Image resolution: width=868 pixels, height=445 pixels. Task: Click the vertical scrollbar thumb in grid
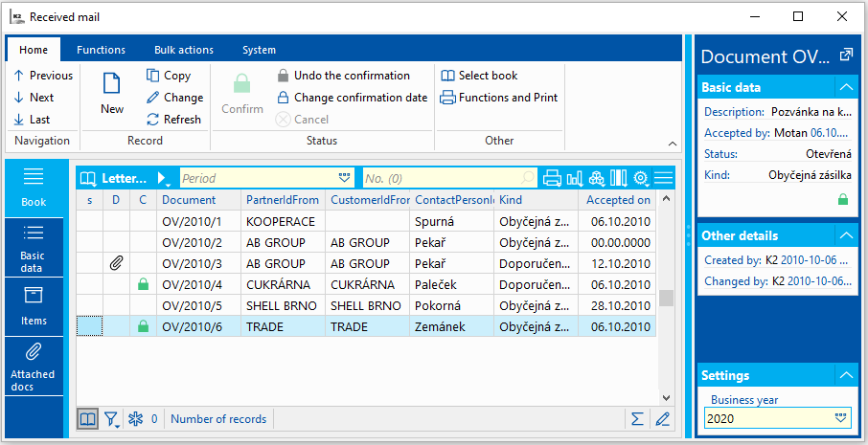(x=665, y=298)
